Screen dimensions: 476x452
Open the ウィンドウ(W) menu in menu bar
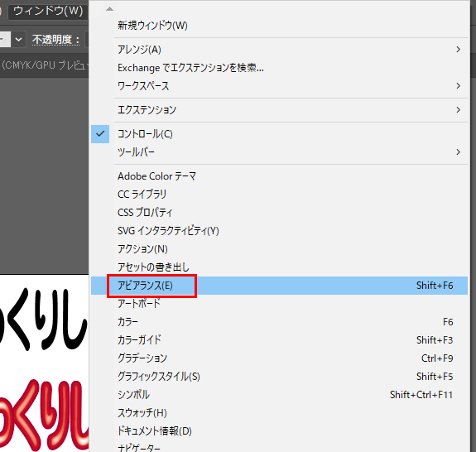point(48,12)
